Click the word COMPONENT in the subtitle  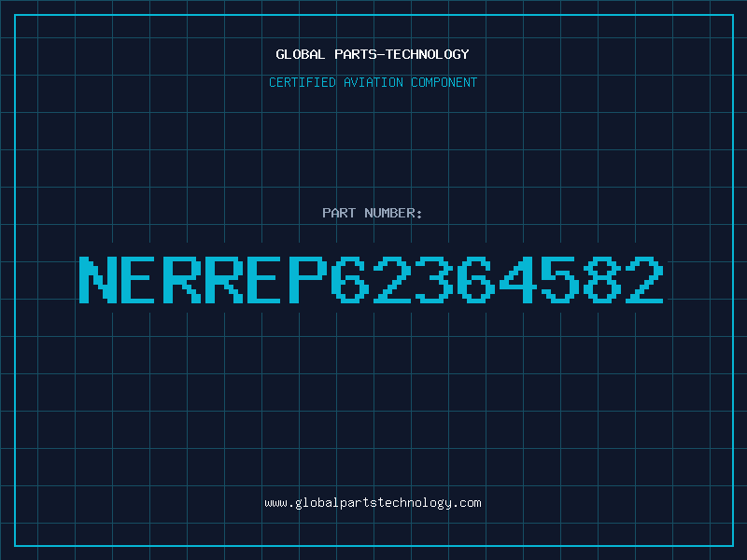tap(444, 82)
